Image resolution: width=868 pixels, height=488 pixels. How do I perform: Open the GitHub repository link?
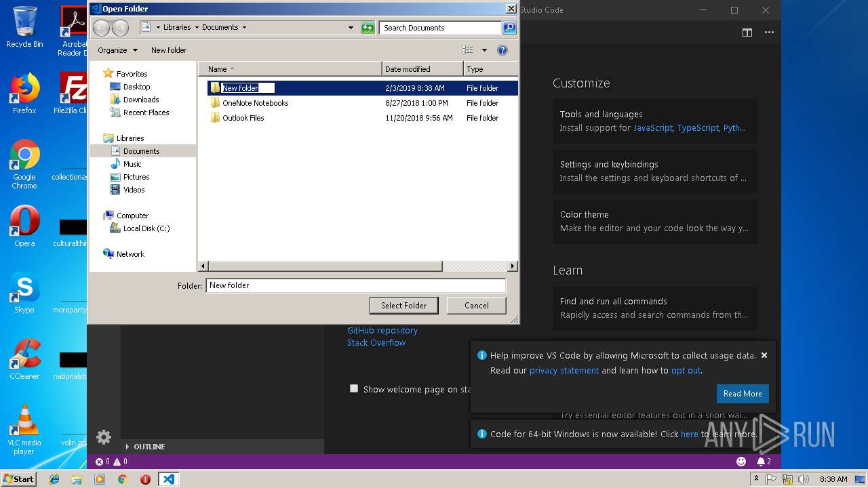tap(382, 331)
